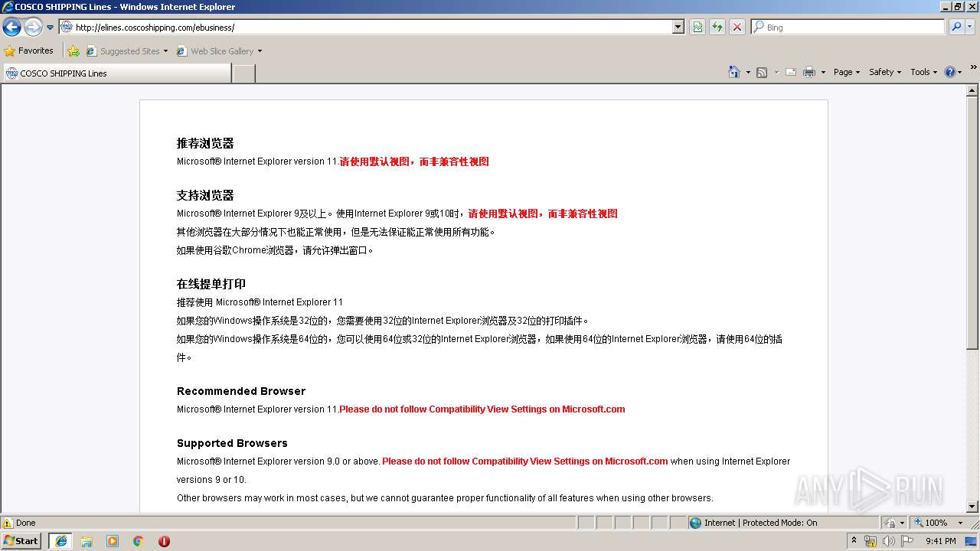The height and width of the screenshot is (551, 980).
Task: Click the red stop taskbar icon
Action: [164, 541]
